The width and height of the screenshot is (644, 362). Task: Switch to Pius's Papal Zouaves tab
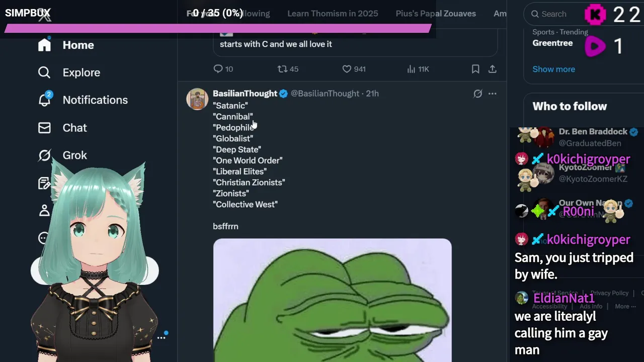(x=436, y=14)
